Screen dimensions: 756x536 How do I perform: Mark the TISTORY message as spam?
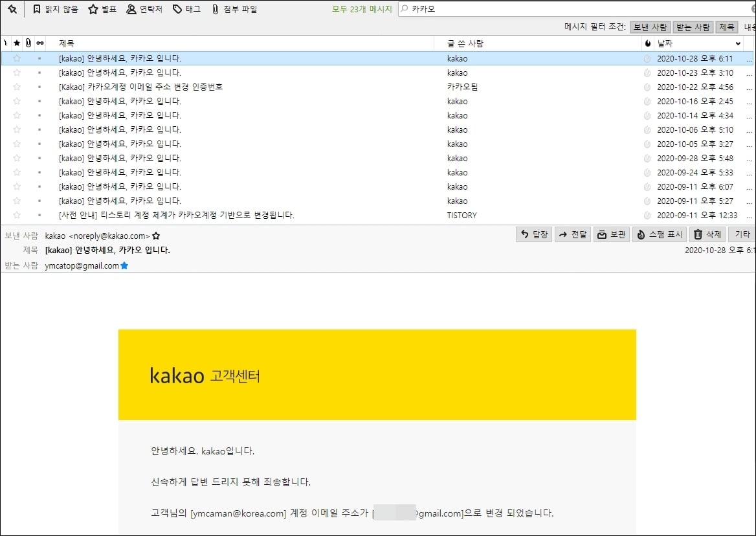point(647,216)
